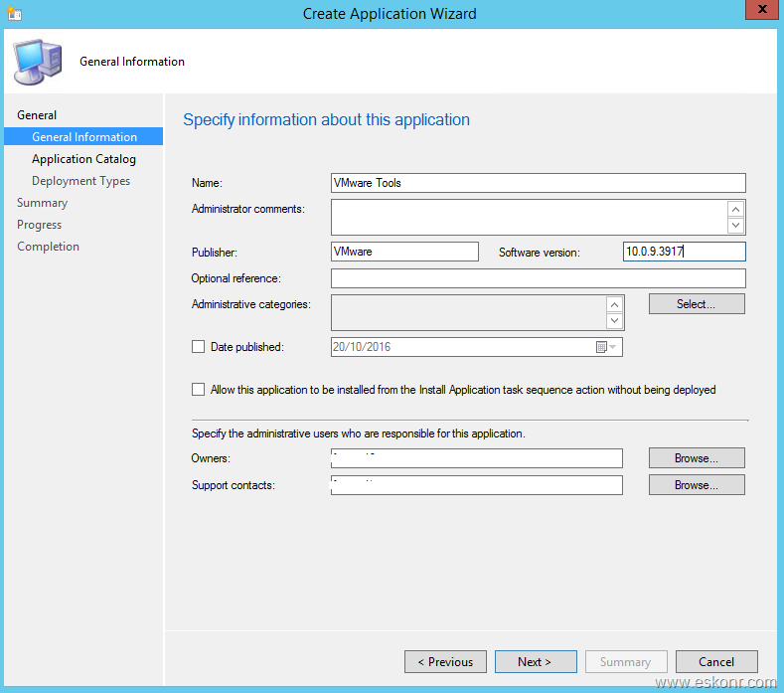Click up arrow in Administrator comments box
Image resolution: width=784 pixels, height=693 pixels.
[x=735, y=209]
